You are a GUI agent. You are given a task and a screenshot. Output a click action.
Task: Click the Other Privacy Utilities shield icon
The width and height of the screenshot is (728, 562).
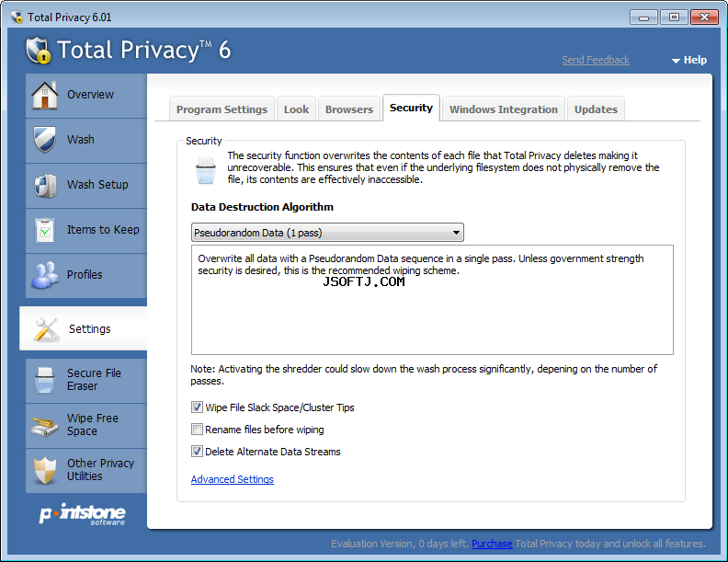(x=44, y=470)
